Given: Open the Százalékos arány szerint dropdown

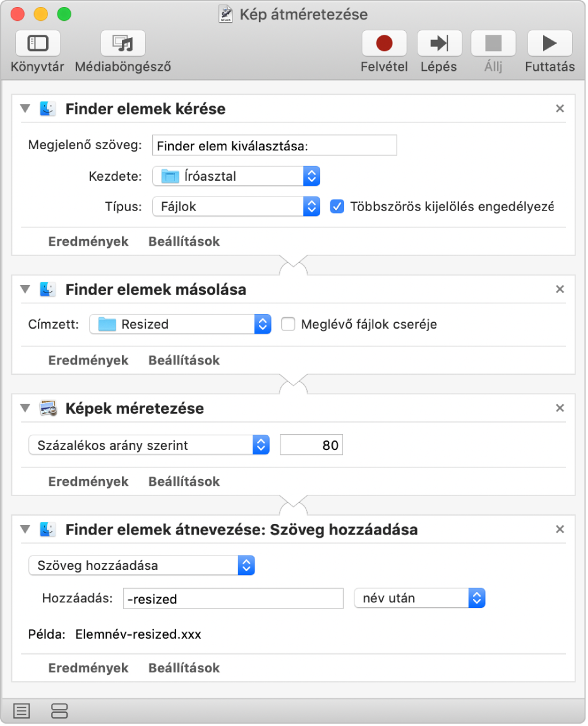Looking at the screenshot, I should 149,445.
